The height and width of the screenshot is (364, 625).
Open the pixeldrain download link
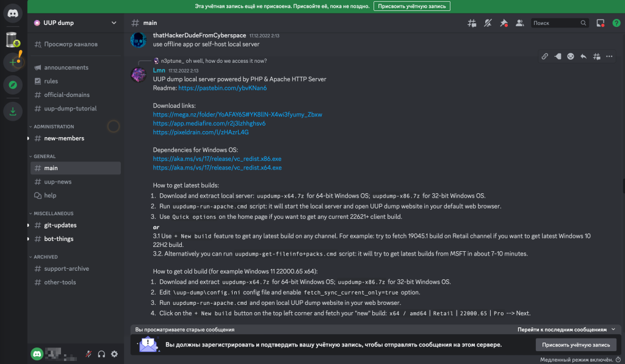[201, 132]
